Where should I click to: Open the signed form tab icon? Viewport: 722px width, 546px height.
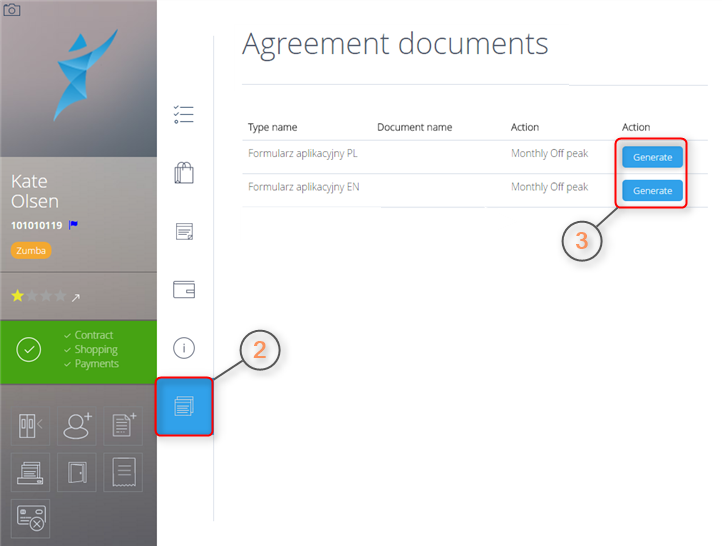(x=184, y=232)
